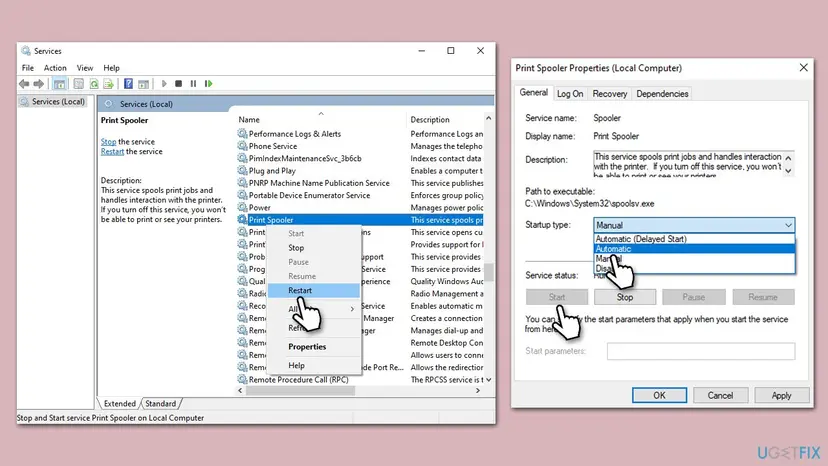Toggle the Show/Hide Action Pane toolbar icon

[x=143, y=83]
